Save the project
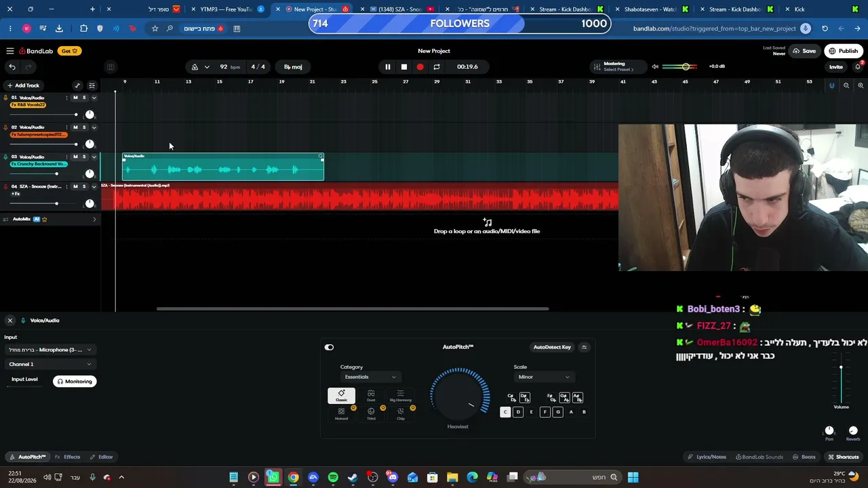The height and width of the screenshot is (488, 868). [804, 51]
